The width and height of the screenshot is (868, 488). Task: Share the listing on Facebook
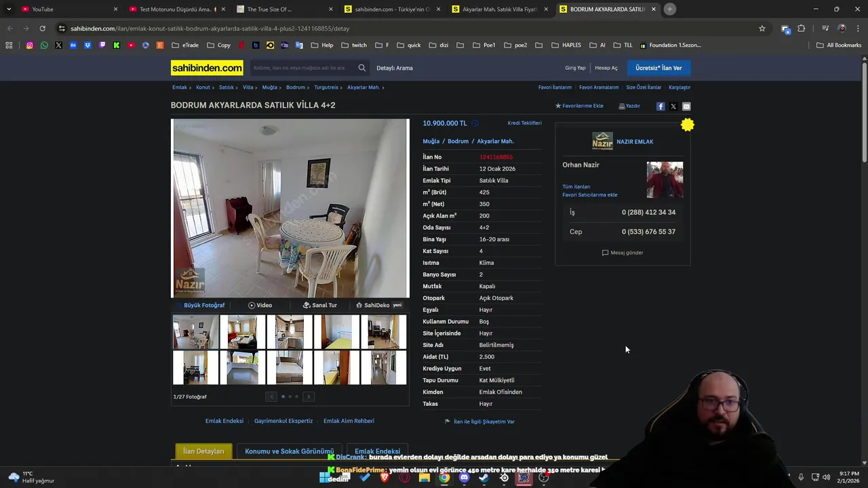pos(660,106)
